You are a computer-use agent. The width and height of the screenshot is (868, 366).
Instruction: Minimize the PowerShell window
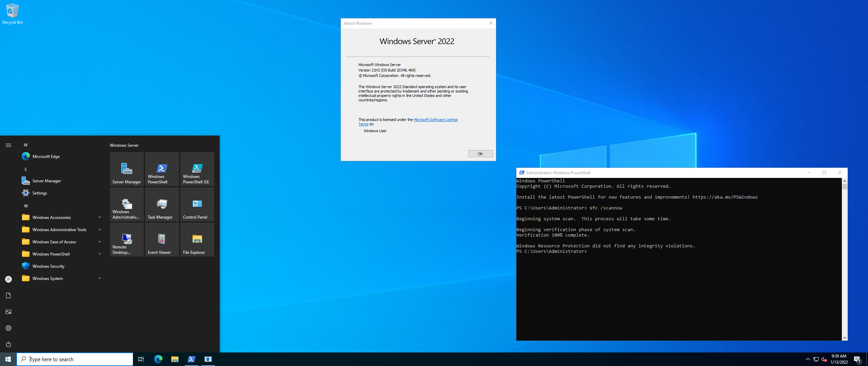point(809,172)
